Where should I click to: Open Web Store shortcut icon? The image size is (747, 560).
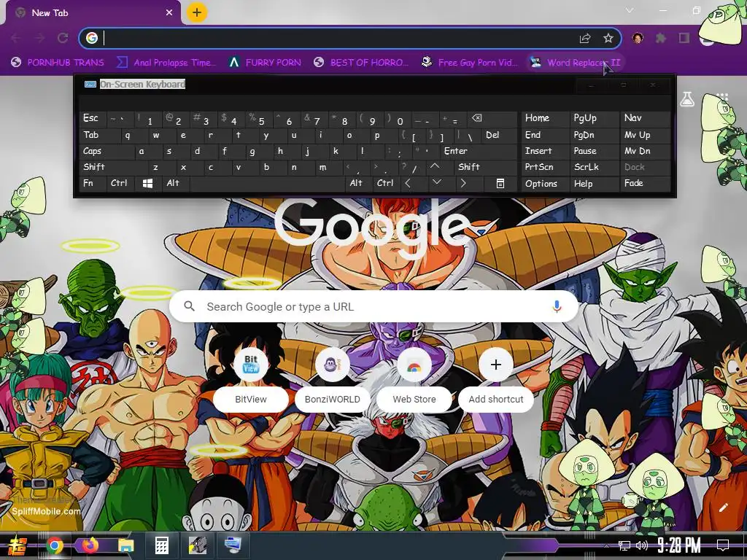pos(414,365)
